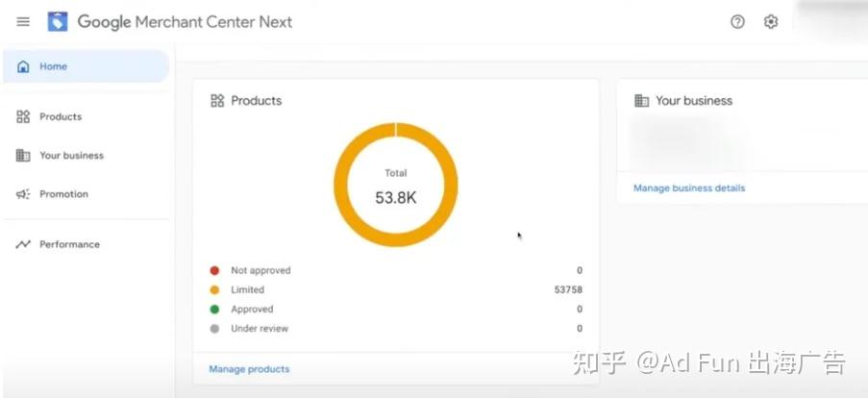Open the settings gear icon

[771, 21]
